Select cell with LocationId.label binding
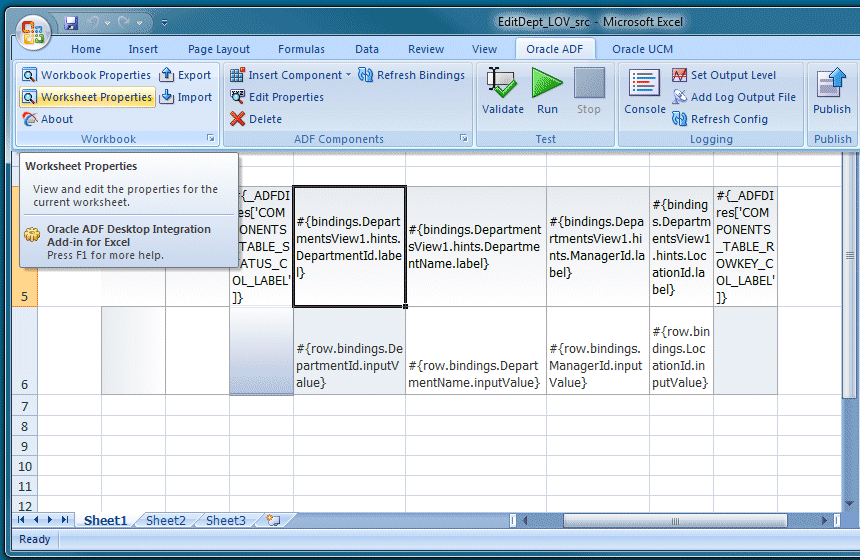The width and height of the screenshot is (860, 560). click(681, 246)
